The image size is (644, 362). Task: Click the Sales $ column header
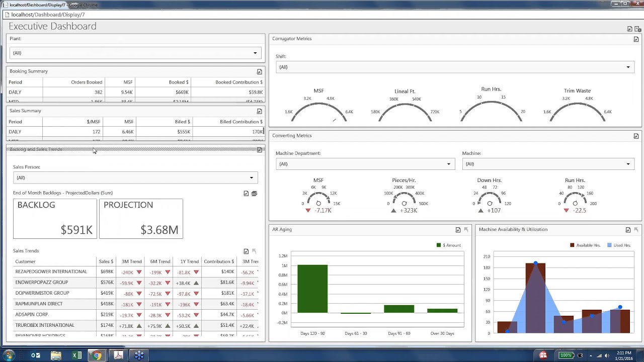106,261
